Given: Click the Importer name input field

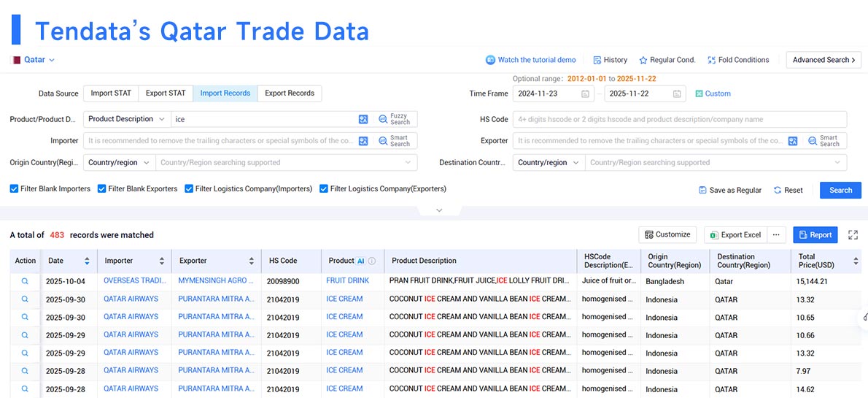Looking at the screenshot, I should tap(220, 141).
